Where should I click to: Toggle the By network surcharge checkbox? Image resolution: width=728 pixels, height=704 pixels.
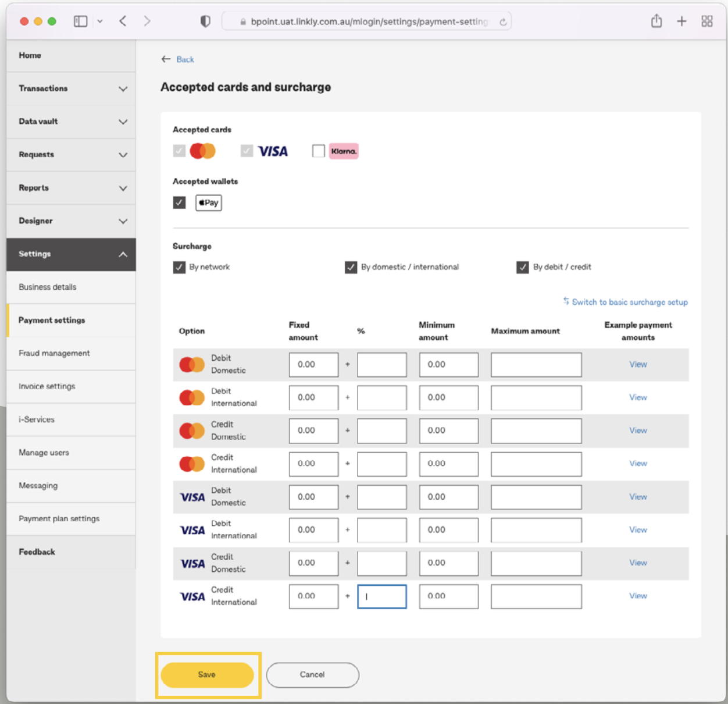(x=179, y=267)
